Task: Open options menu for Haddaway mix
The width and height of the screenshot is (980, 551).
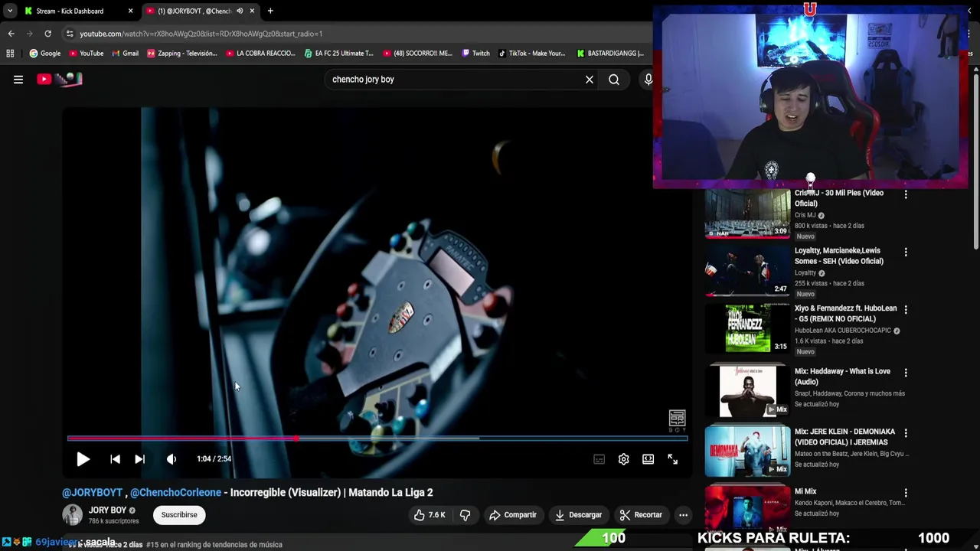Action: tap(906, 373)
